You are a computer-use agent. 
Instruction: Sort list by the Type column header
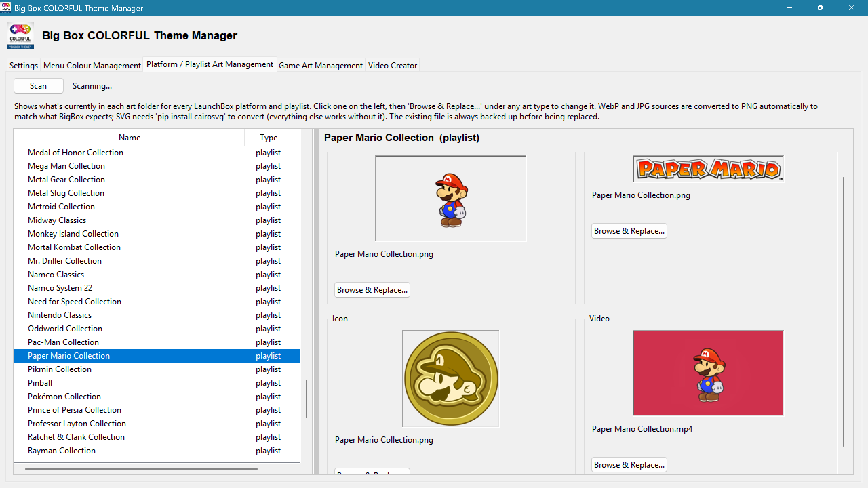[268, 137]
